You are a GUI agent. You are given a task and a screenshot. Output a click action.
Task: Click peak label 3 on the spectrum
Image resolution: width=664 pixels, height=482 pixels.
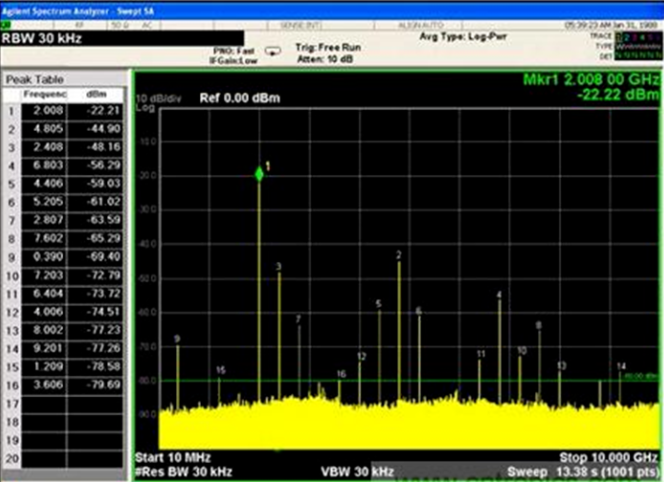coord(279,267)
